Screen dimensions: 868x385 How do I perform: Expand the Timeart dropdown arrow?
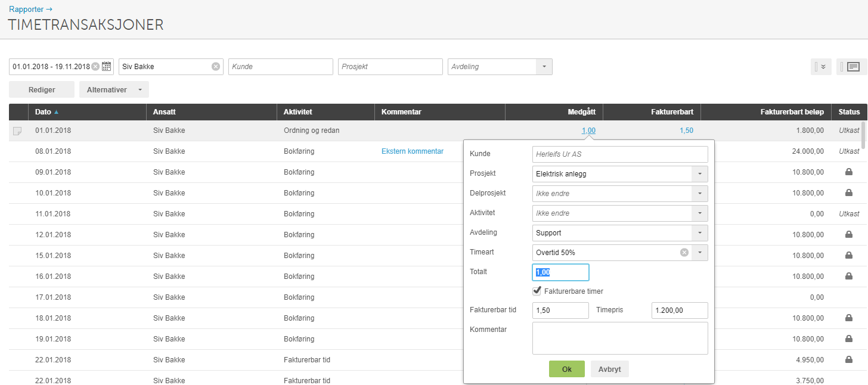(700, 253)
